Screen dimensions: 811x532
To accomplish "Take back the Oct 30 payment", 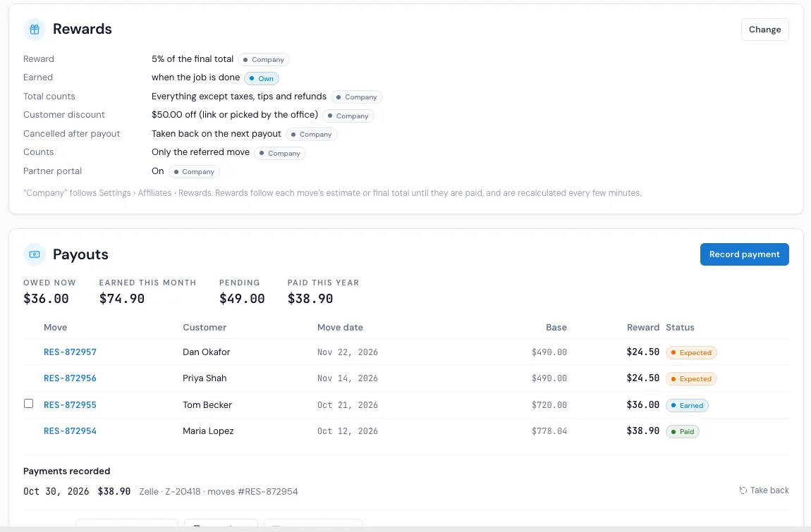I will [x=764, y=490].
